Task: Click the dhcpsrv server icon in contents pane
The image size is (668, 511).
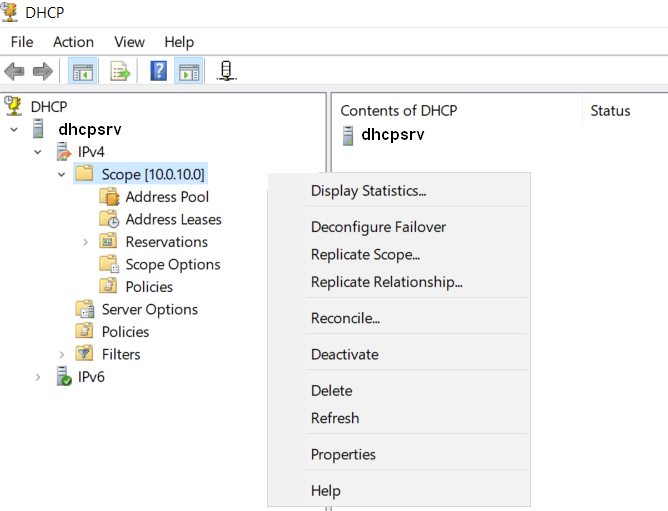Action: pyautogui.click(x=348, y=136)
